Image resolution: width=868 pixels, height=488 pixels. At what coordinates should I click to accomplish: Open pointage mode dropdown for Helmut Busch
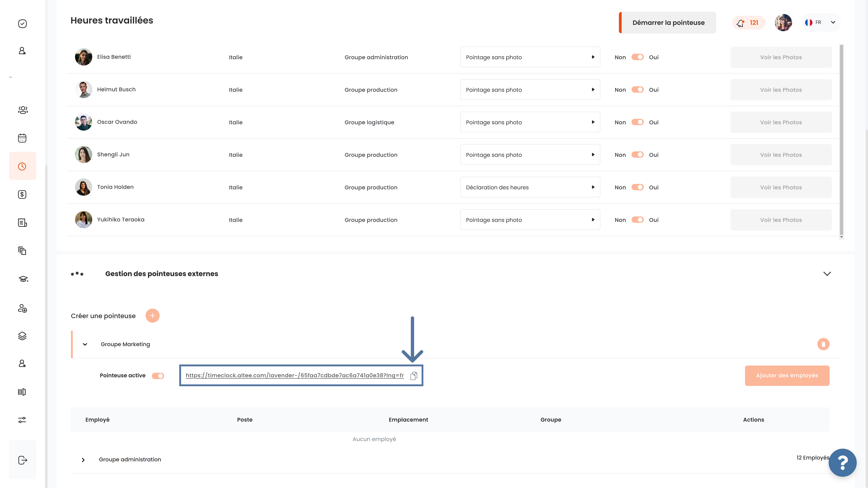point(530,90)
